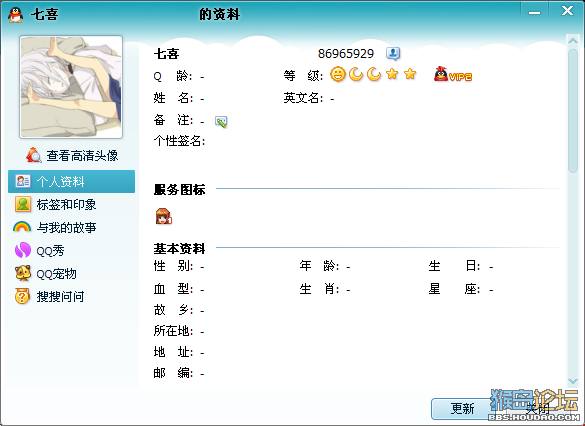Click scrollbar down arrow

coord(573,381)
